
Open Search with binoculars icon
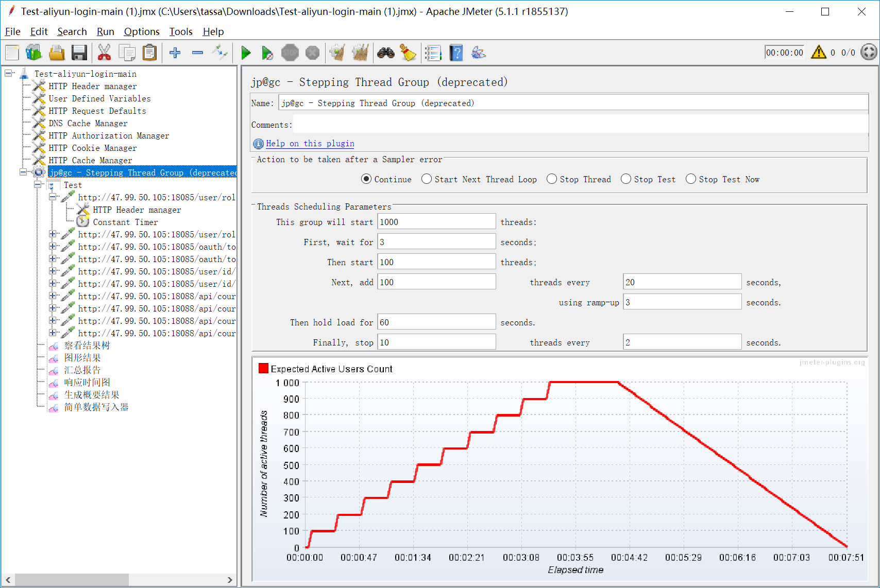tap(385, 53)
